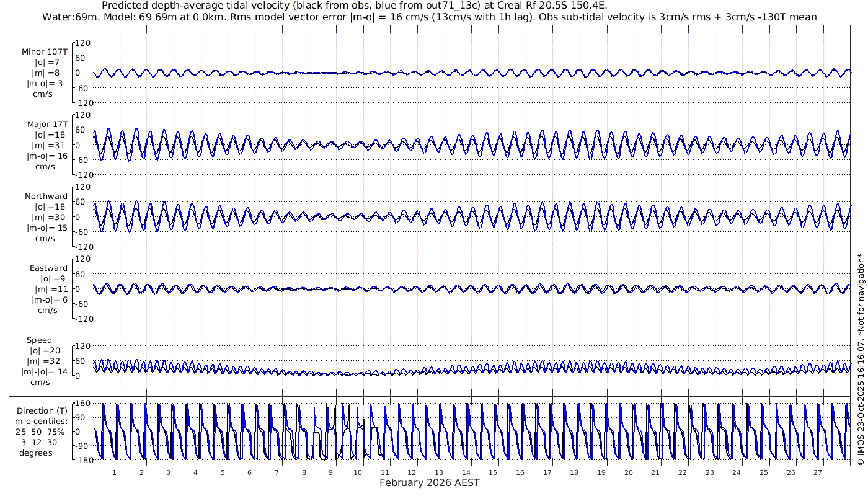Click the "degrees" unit label

(x=35, y=453)
